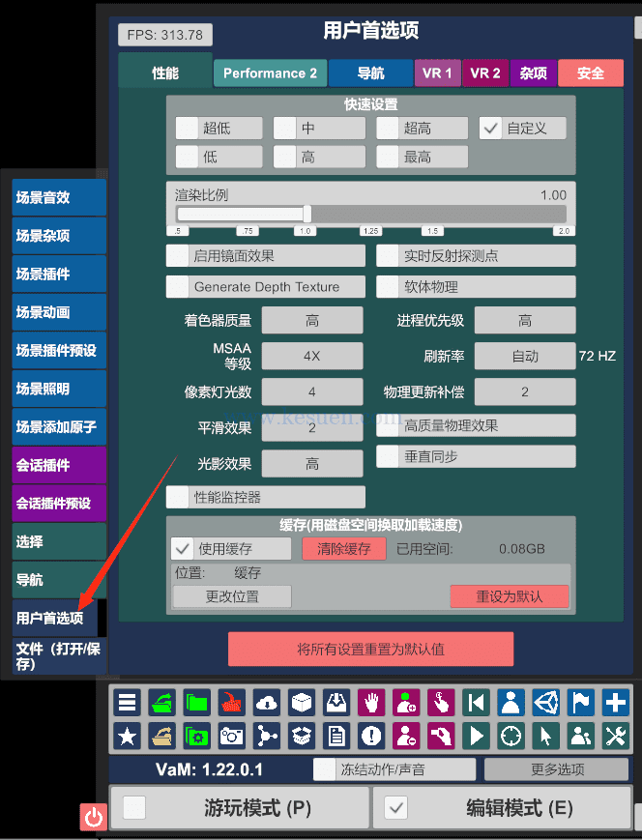The height and width of the screenshot is (840, 642).
Task: Open the 光影效果 dropdown
Action: pos(312,463)
